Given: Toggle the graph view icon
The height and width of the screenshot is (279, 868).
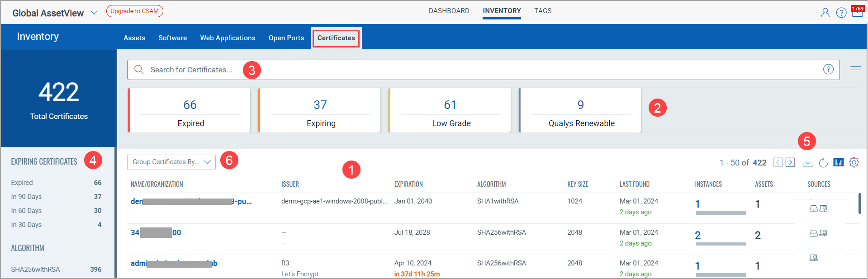Looking at the screenshot, I should click(x=839, y=162).
